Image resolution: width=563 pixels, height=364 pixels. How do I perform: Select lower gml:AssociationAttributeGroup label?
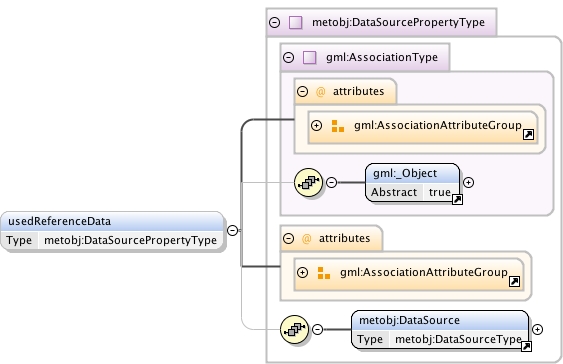(424, 272)
